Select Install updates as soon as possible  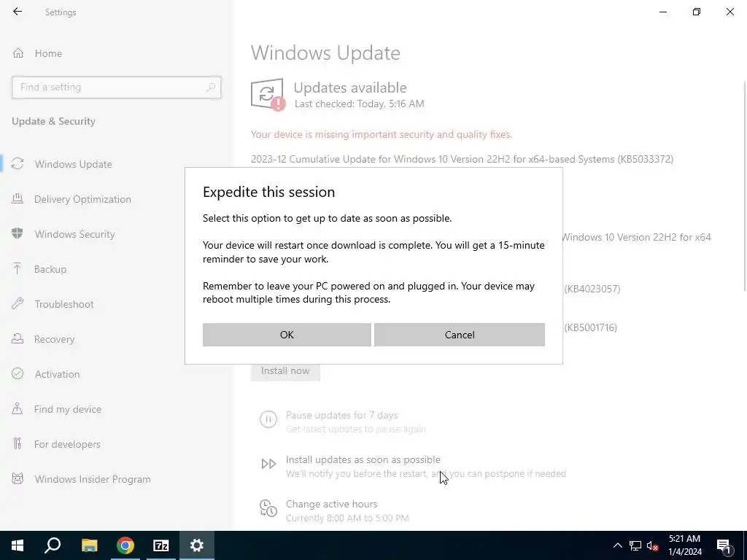363,459
